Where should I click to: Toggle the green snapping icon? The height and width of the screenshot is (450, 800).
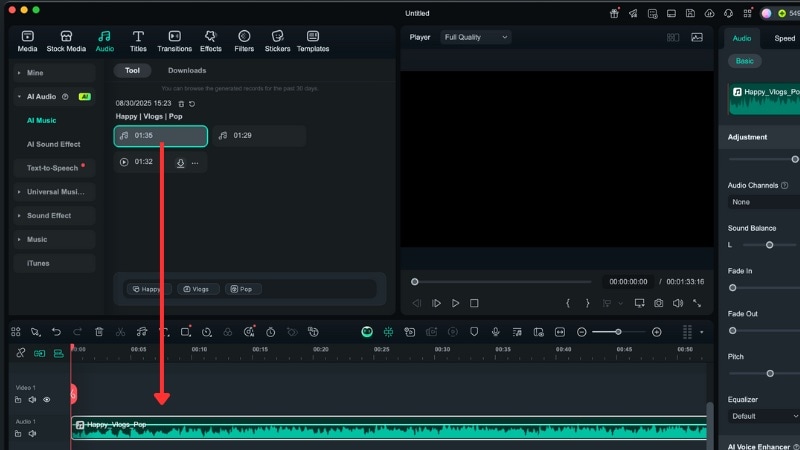coord(388,332)
